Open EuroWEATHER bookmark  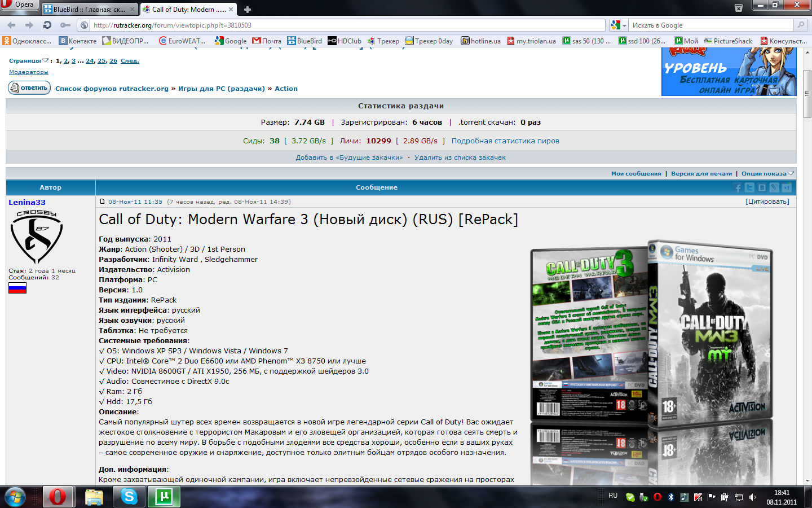[182, 41]
